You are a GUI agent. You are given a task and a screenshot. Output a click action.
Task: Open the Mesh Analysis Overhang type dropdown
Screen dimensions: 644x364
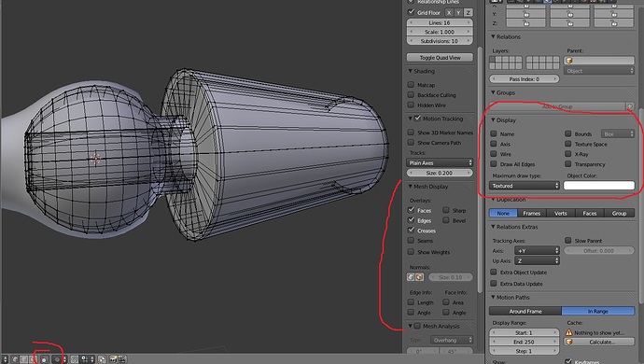452,340
